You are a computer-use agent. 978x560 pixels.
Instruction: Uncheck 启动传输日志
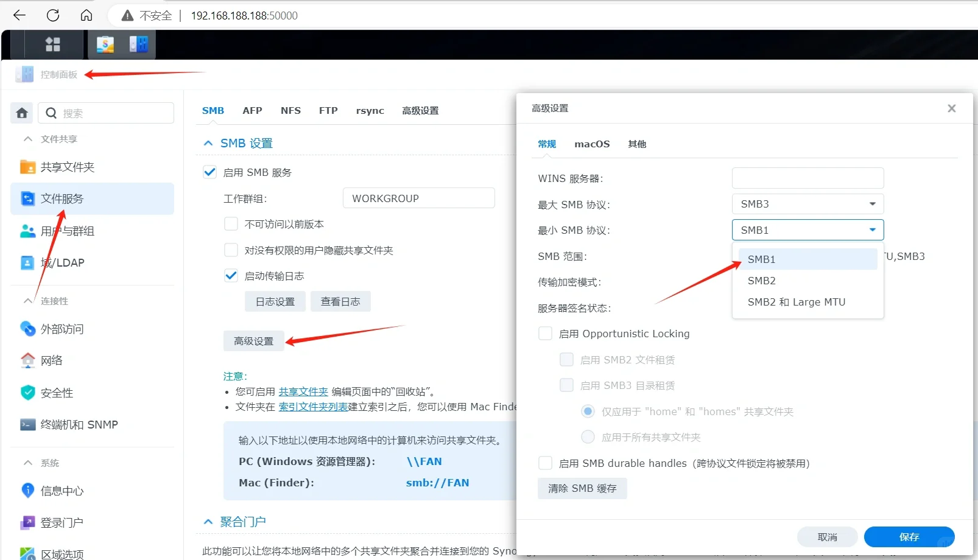(x=231, y=275)
